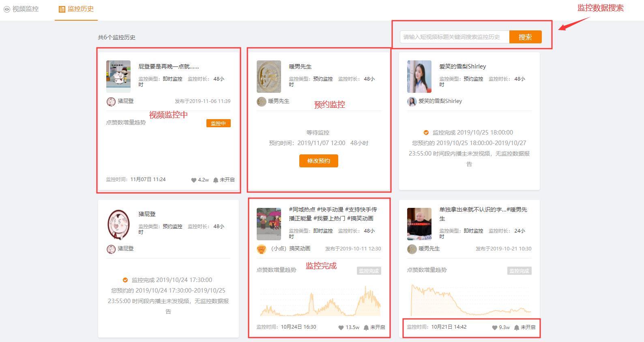Open 爱笑的雪梨Shirley profile thumbnail
This screenshot has height=342, width=644.
(419, 77)
